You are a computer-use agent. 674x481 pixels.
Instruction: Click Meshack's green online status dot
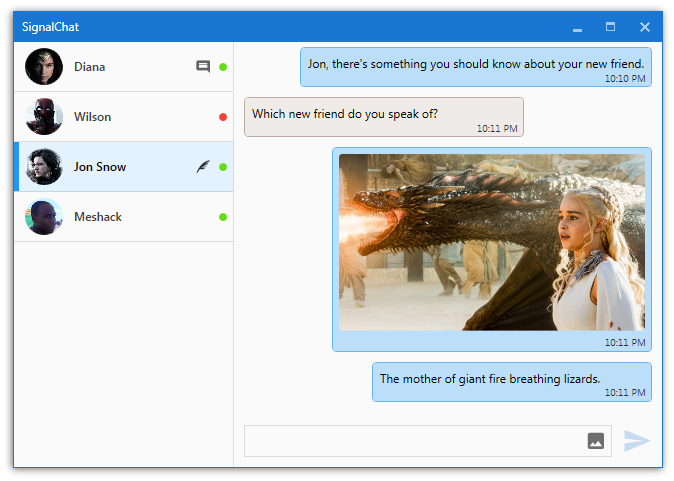point(223,217)
